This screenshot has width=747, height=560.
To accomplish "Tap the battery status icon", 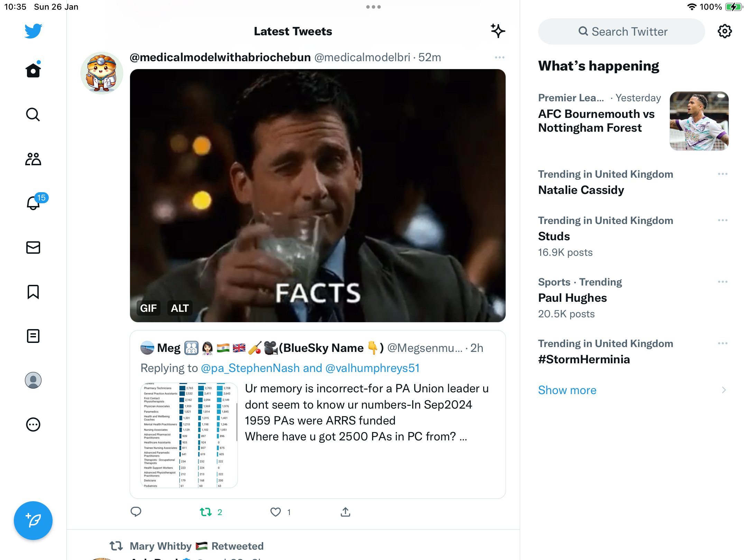I will tap(734, 7).
